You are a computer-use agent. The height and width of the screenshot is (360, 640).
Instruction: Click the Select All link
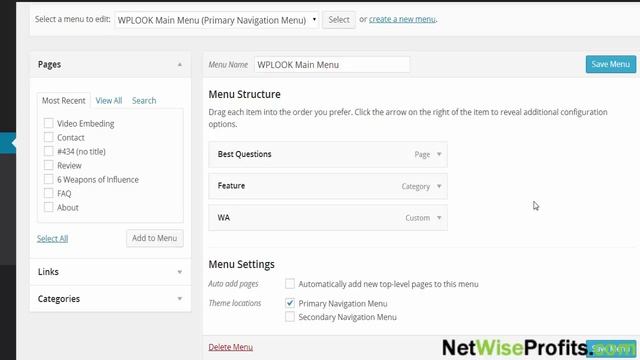53,239
